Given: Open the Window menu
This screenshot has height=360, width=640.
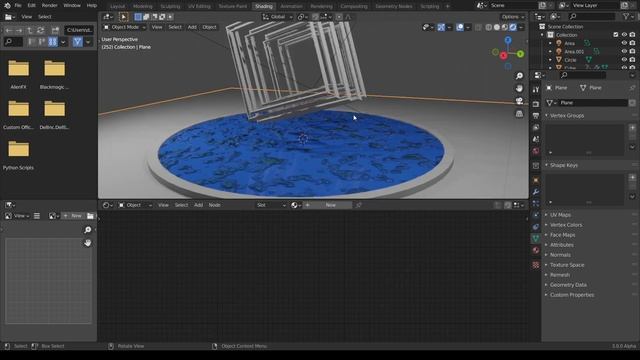Looking at the screenshot, I should click(x=72, y=6).
